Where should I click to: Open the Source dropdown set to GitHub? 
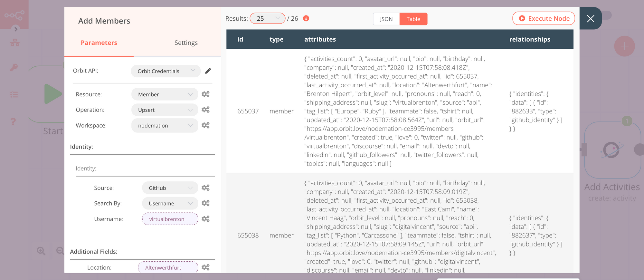click(x=170, y=188)
